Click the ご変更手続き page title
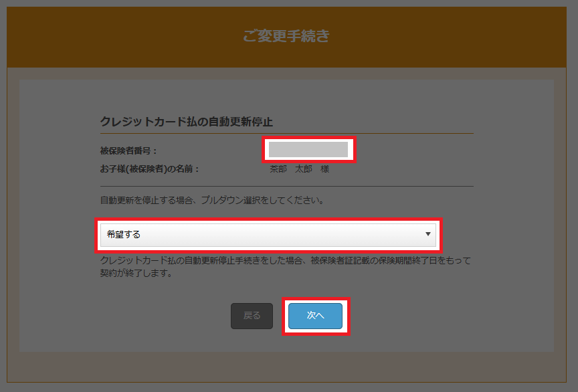 click(286, 36)
